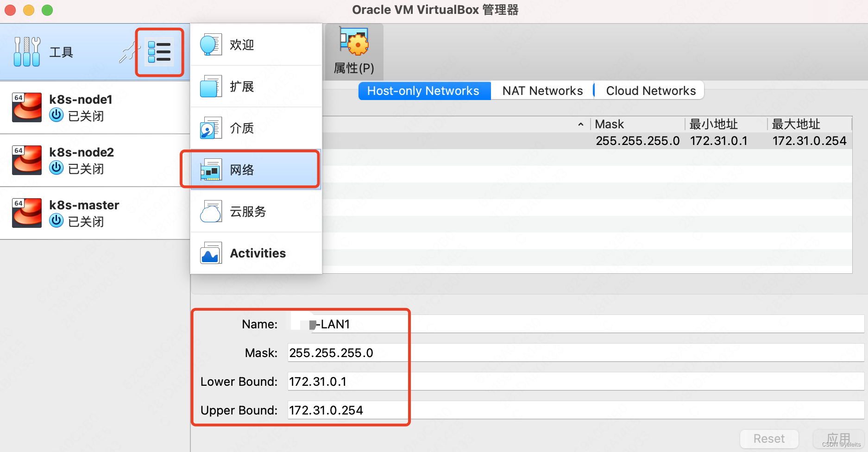Switch to Cloud Networks tab

pyautogui.click(x=650, y=91)
